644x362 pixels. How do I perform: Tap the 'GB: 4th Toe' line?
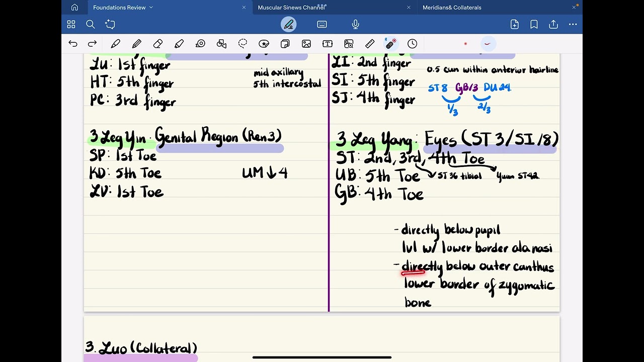pos(379,194)
